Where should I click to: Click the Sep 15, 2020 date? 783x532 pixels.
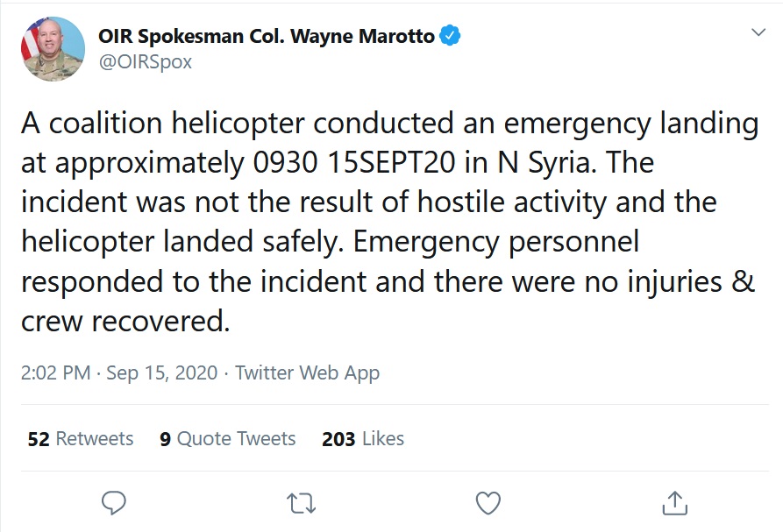coord(162,372)
